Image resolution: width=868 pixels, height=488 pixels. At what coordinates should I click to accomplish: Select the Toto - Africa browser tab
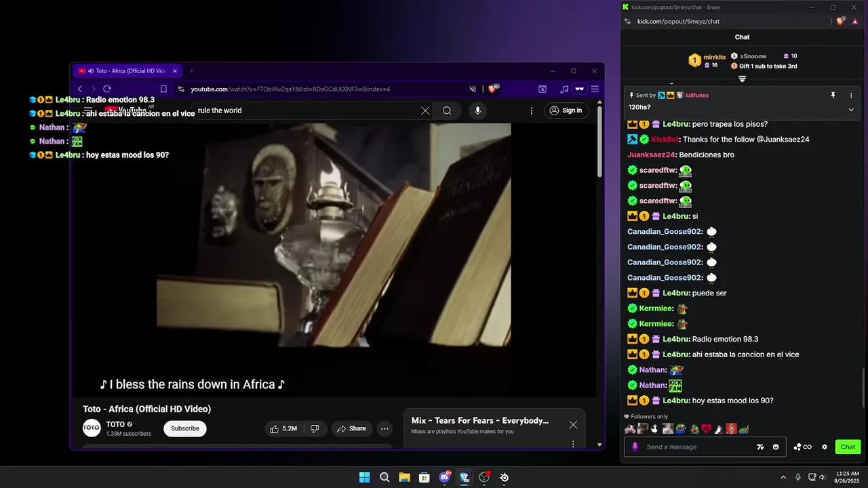click(127, 70)
